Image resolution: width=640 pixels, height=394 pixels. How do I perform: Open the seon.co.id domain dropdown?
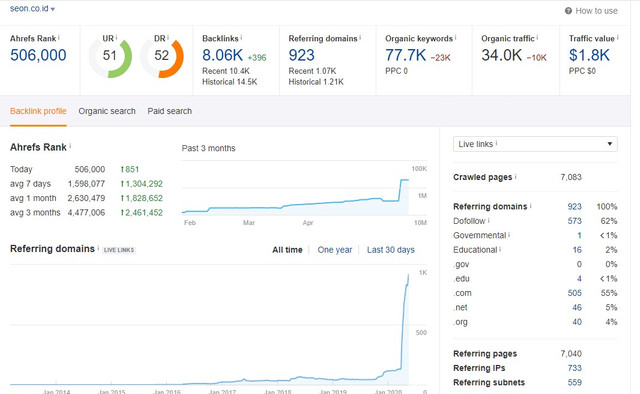coord(32,9)
